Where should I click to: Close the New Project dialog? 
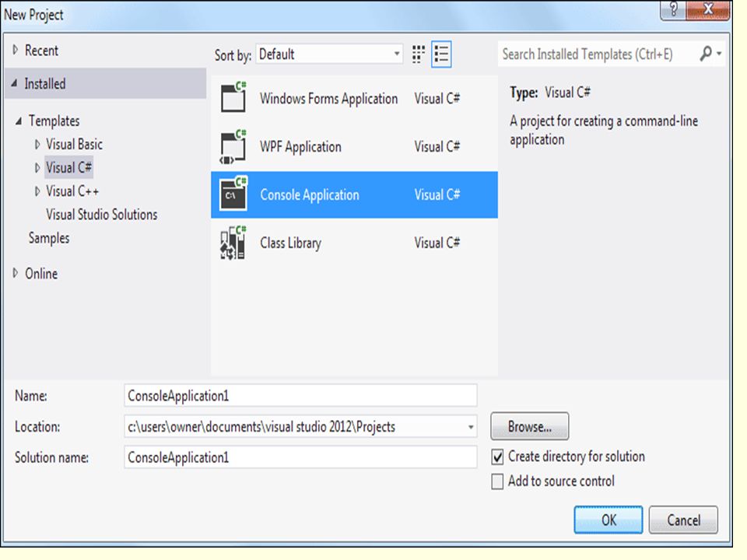[708, 9]
